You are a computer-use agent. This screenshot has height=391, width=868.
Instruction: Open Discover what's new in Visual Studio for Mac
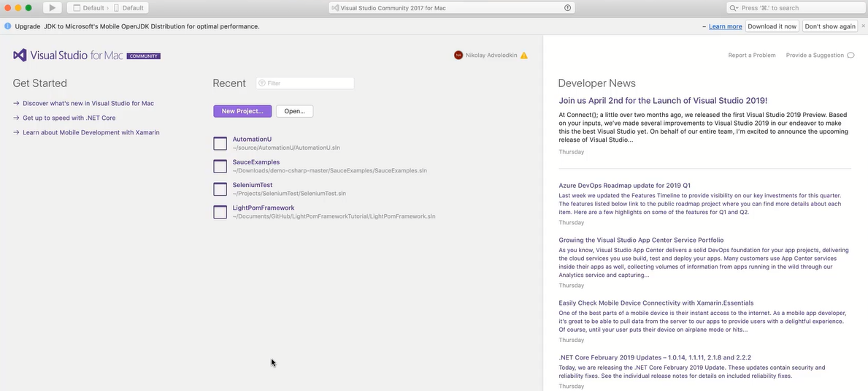[x=88, y=104]
